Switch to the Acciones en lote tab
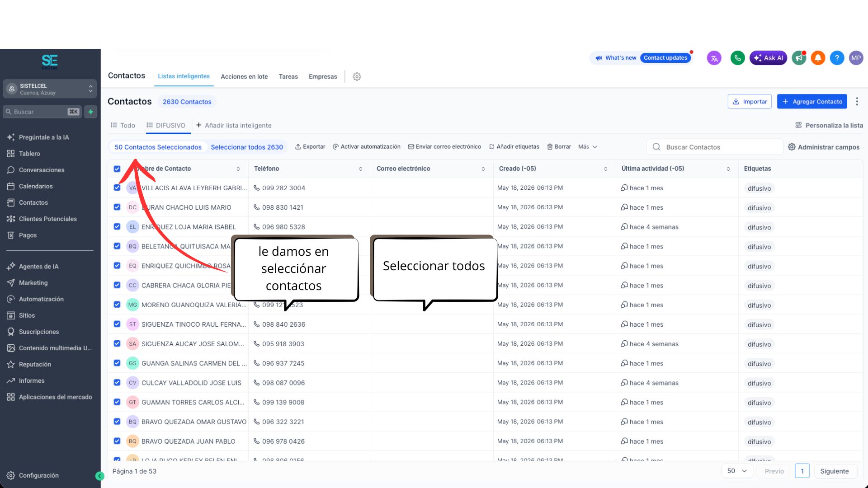 (x=244, y=76)
